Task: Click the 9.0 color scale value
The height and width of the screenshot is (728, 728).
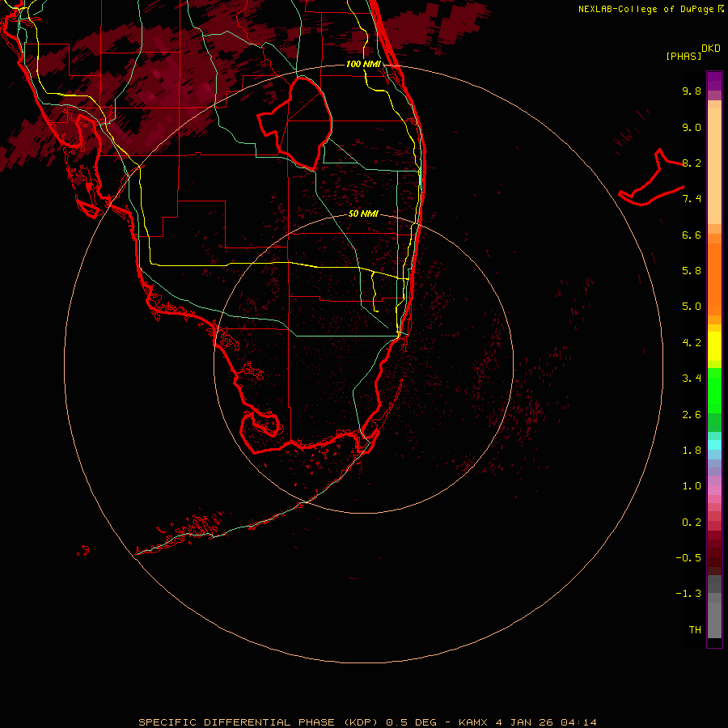Action: tap(692, 127)
